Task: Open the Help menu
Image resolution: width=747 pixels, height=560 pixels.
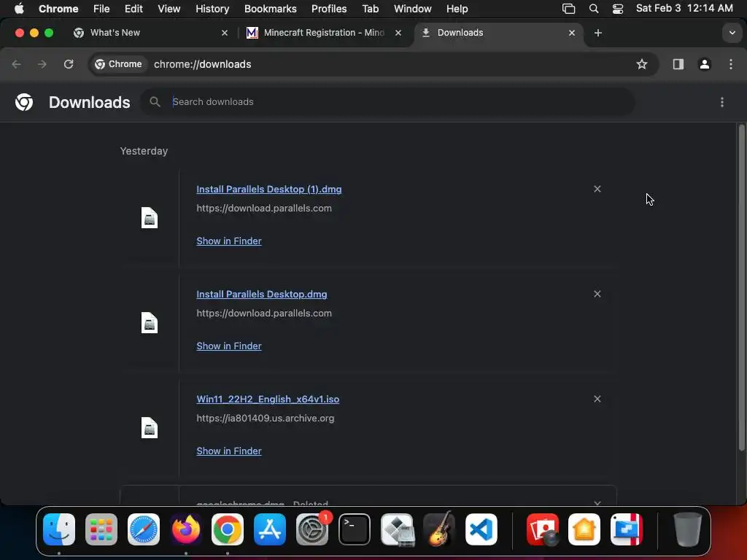Action: pyautogui.click(x=457, y=9)
